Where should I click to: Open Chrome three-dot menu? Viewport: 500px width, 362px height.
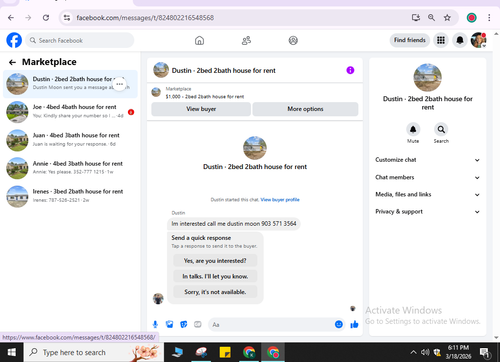[x=489, y=18]
